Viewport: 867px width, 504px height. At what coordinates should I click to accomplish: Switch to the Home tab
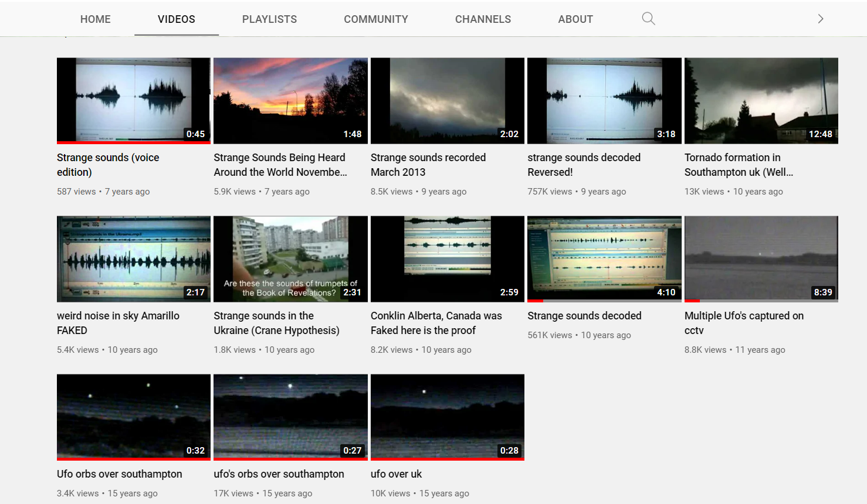pyautogui.click(x=96, y=19)
